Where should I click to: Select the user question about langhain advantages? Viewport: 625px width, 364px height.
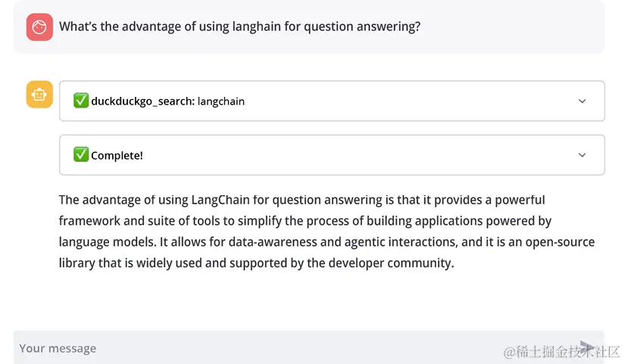(239, 26)
